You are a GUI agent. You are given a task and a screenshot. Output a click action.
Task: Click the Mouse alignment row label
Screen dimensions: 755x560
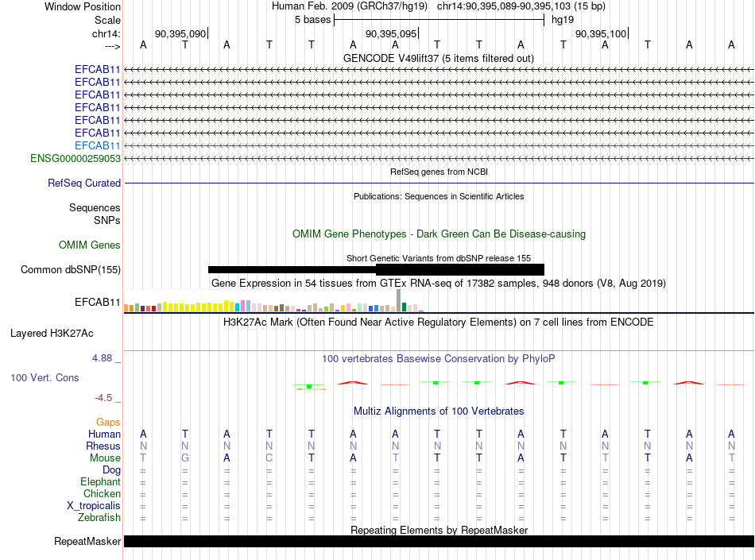105,458
